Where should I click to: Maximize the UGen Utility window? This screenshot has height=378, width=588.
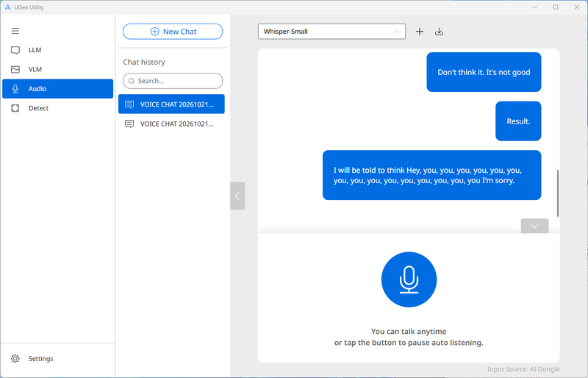pos(556,7)
